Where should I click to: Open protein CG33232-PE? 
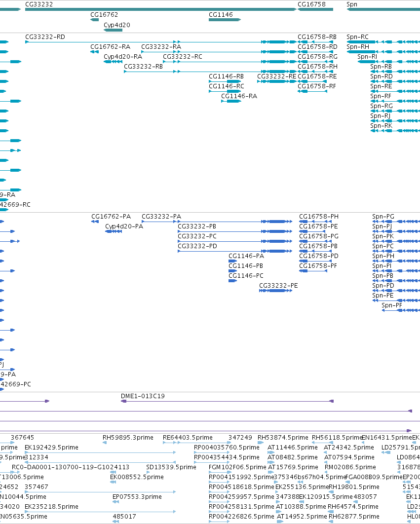coord(278,286)
